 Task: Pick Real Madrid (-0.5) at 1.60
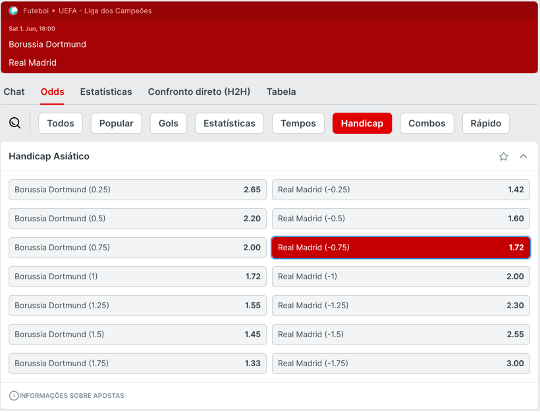tap(401, 218)
